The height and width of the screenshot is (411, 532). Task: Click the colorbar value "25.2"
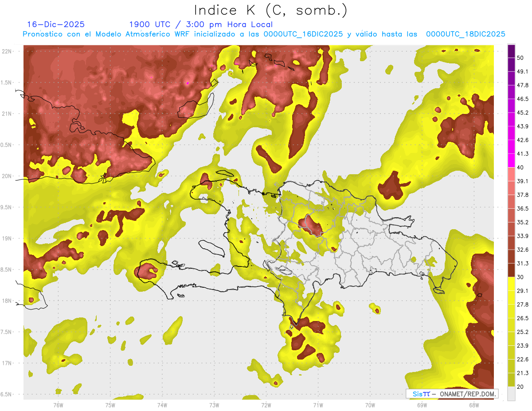[522, 332]
